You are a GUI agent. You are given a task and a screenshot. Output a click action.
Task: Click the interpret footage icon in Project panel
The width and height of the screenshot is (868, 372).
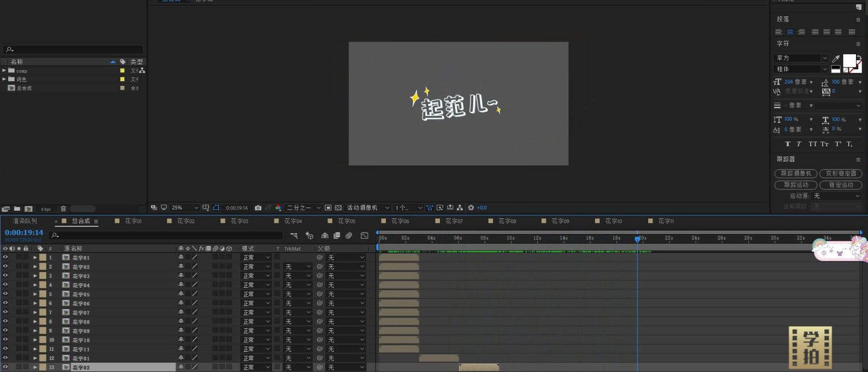pos(6,209)
